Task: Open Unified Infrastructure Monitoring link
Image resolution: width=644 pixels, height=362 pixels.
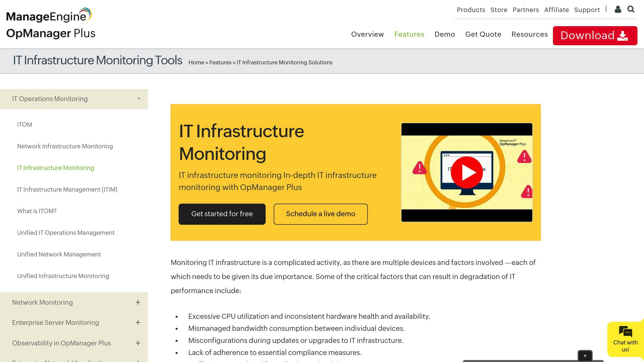Action: 63,276
